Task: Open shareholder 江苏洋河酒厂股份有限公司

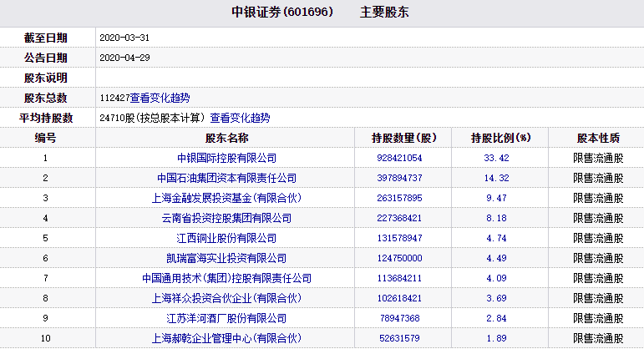Action: pyautogui.click(x=226, y=318)
